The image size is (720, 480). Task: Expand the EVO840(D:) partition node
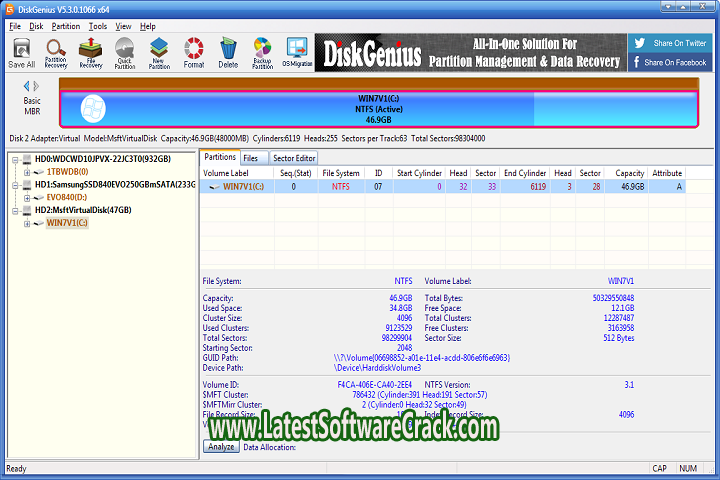[x=27, y=198]
